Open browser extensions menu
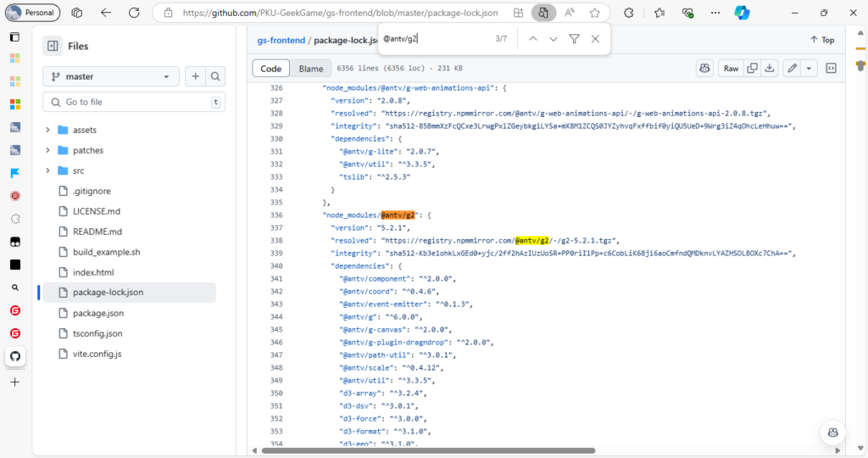 tap(628, 13)
